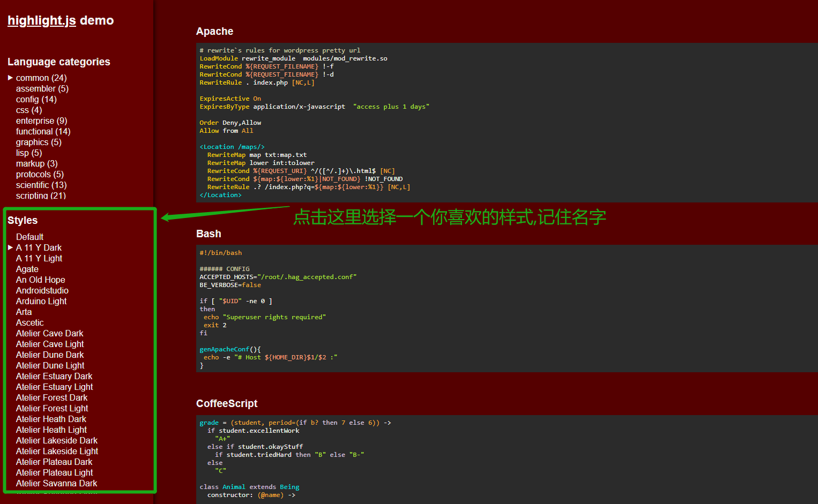Select the Androidstudio style

42,290
